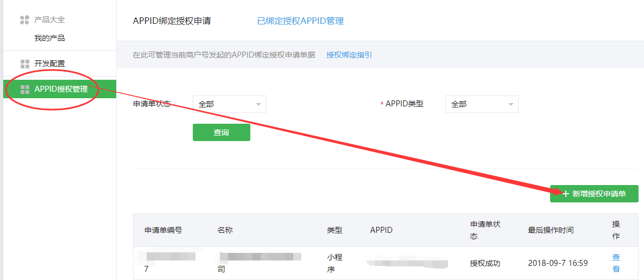Click the 最后操作时间 column header
Image resolution: width=644 pixels, height=280 pixels.
pos(551,230)
